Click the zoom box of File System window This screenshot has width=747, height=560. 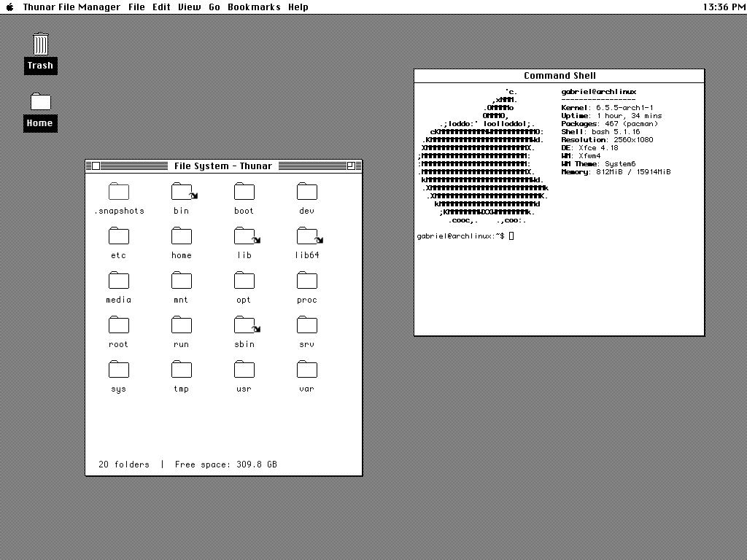pos(351,166)
